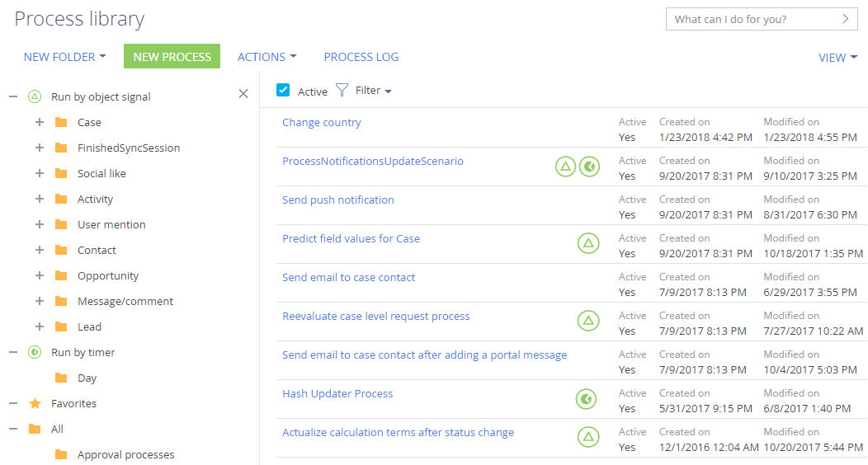The height and width of the screenshot is (465, 868).
Task: Click the FinishedSyncSession folder icon
Action: click(61, 148)
